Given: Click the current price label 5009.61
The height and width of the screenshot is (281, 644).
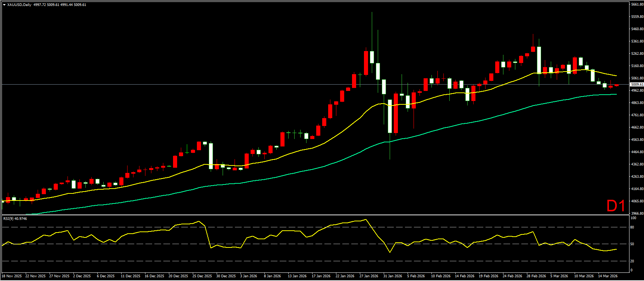Looking at the screenshot, I should tap(637, 85).
